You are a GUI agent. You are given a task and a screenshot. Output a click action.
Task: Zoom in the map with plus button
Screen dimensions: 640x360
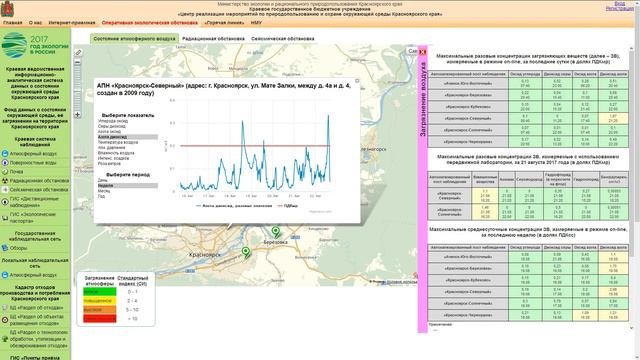(78, 115)
